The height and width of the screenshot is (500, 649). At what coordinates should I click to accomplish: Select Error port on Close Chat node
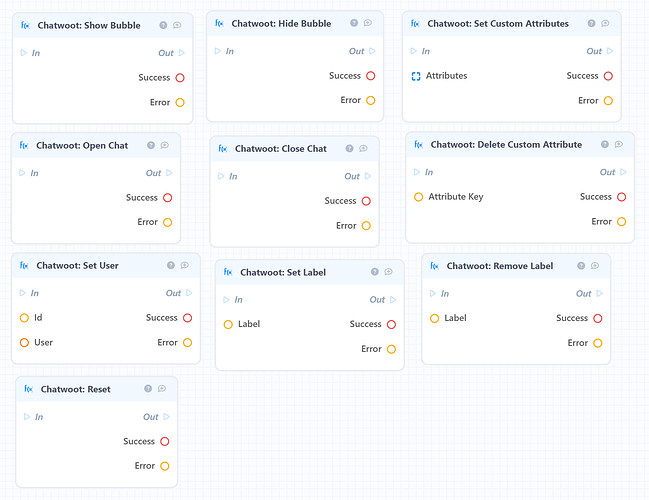pyautogui.click(x=366, y=226)
